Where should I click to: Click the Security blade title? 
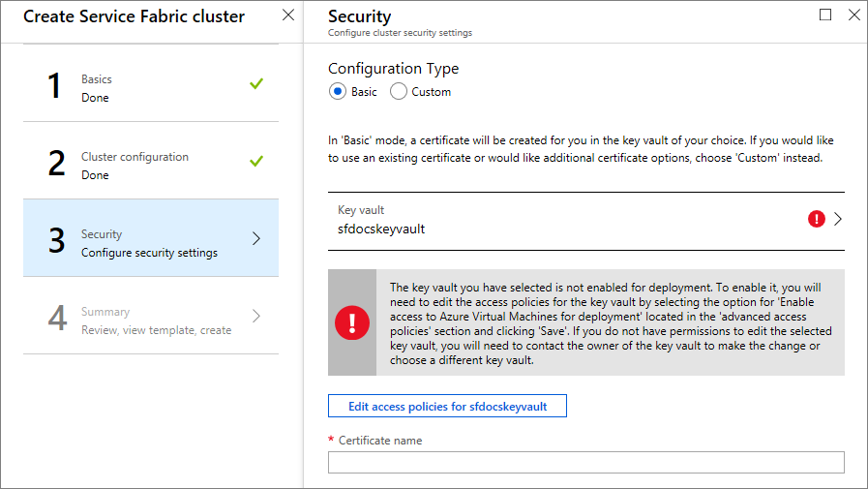coord(360,16)
